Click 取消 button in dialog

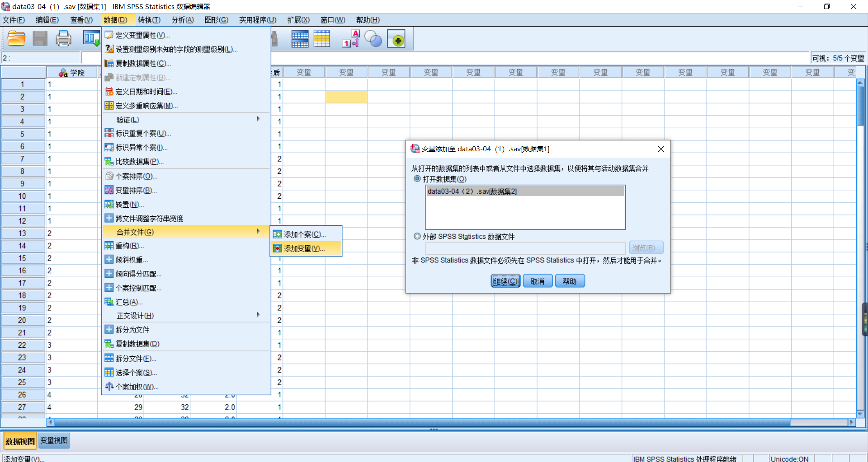click(x=538, y=281)
